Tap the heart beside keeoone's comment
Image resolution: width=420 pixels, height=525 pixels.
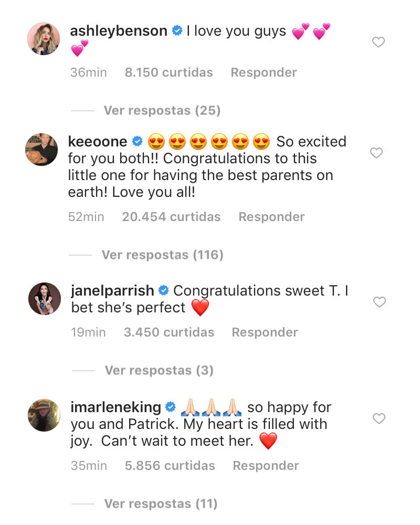[x=376, y=153]
